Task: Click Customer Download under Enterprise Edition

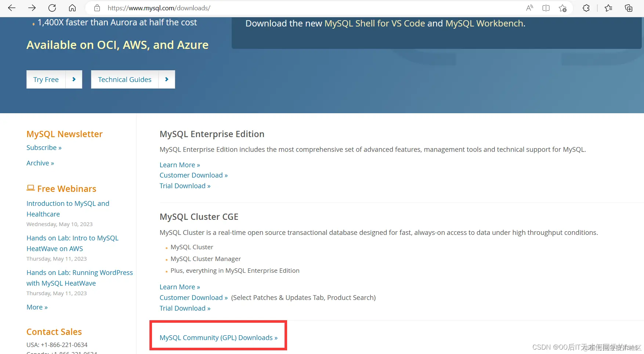Action: pyautogui.click(x=193, y=175)
